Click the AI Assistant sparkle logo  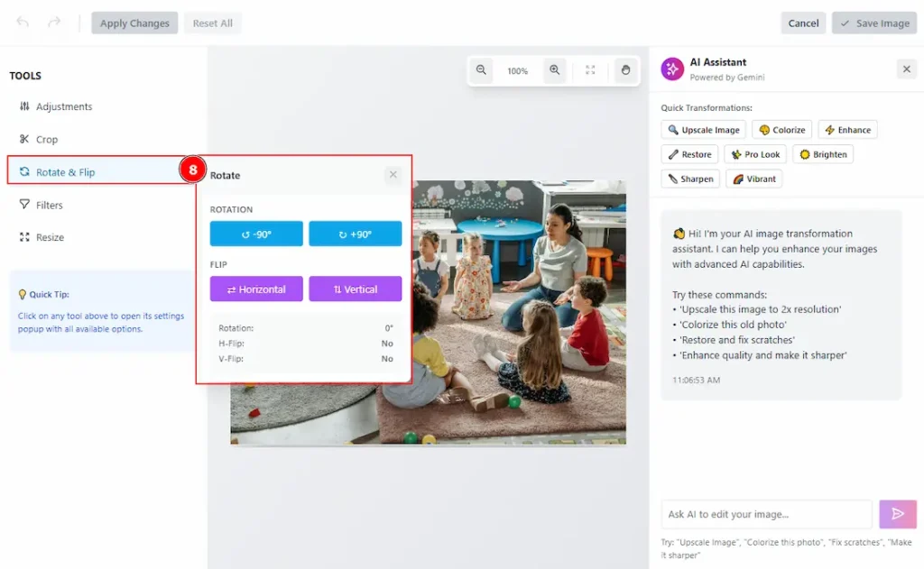click(x=672, y=69)
